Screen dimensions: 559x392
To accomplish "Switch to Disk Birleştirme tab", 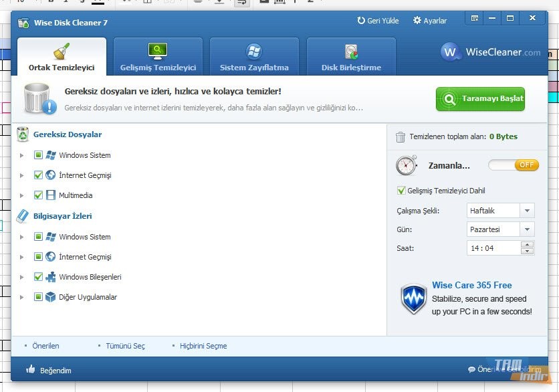I will coord(351,56).
